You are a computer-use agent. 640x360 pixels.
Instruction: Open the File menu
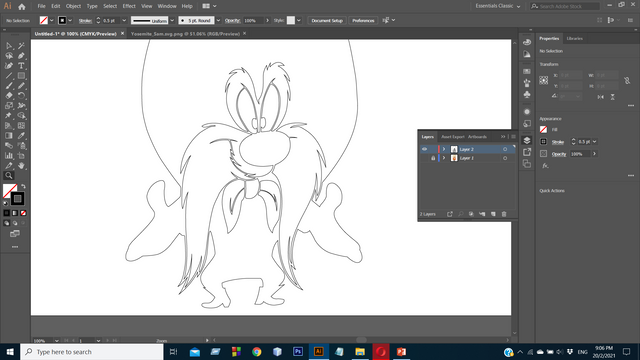(x=42, y=6)
